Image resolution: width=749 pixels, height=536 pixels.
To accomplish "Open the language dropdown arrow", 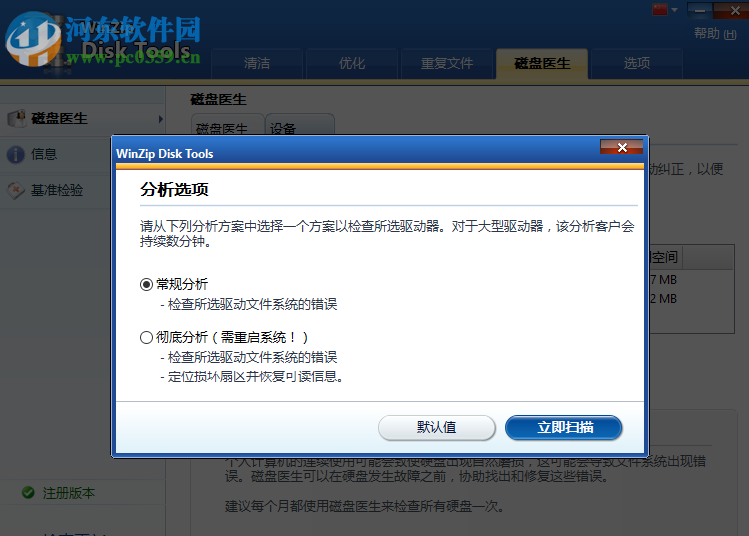I will pos(674,10).
